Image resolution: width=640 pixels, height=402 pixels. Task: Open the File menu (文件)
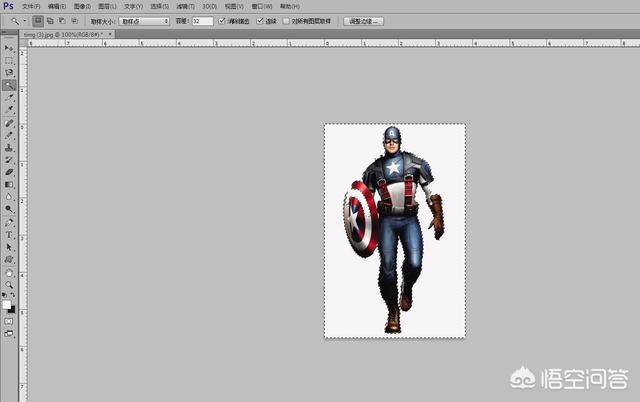tap(31, 7)
